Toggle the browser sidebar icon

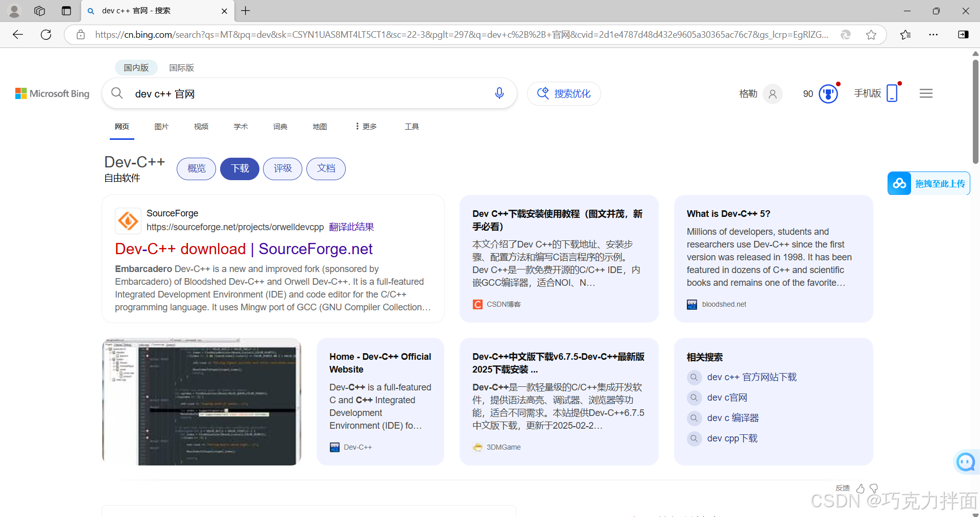(963, 35)
